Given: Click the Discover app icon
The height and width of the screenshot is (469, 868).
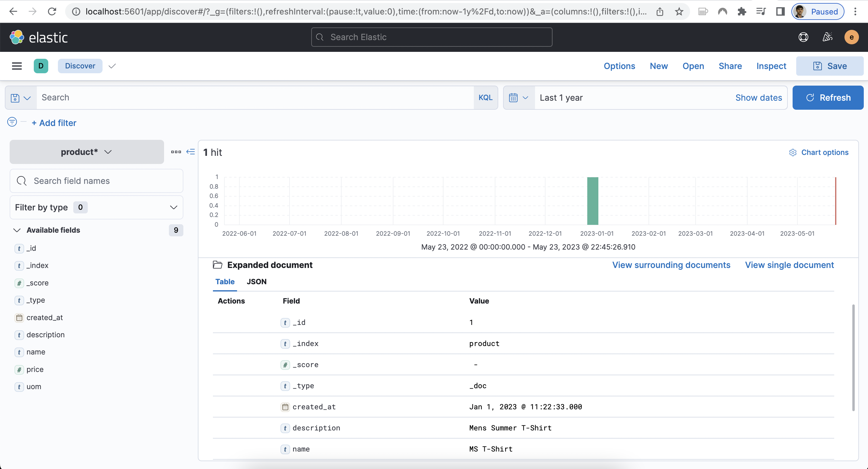Looking at the screenshot, I should click(40, 66).
